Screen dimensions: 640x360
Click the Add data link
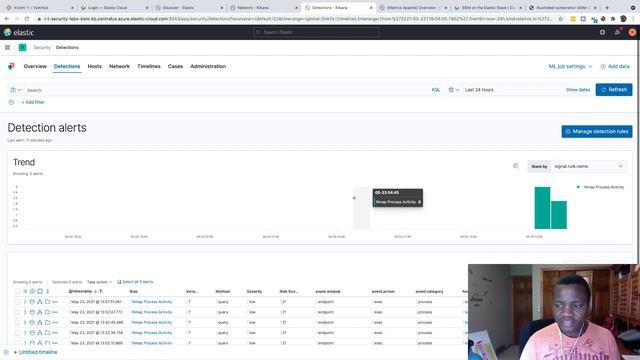[x=615, y=66]
